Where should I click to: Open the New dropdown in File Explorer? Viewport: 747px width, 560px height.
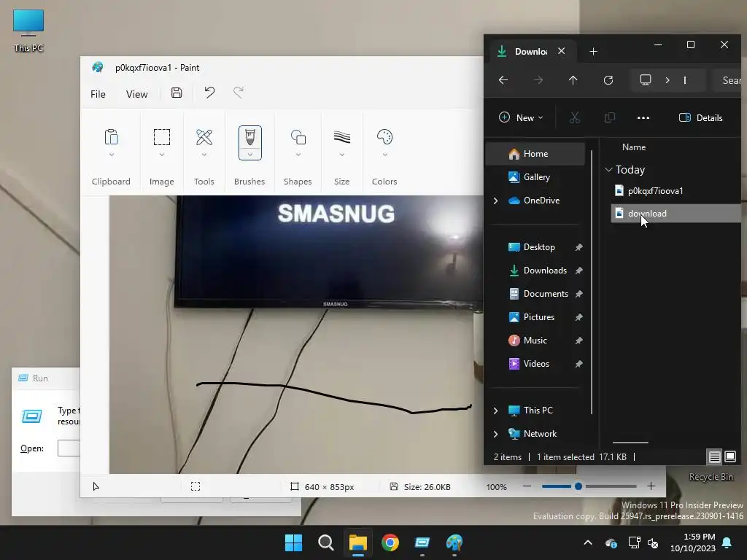click(x=521, y=117)
